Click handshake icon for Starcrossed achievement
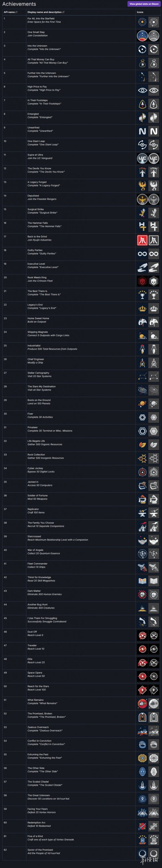The height and width of the screenshot is (868, 162). 142,540
